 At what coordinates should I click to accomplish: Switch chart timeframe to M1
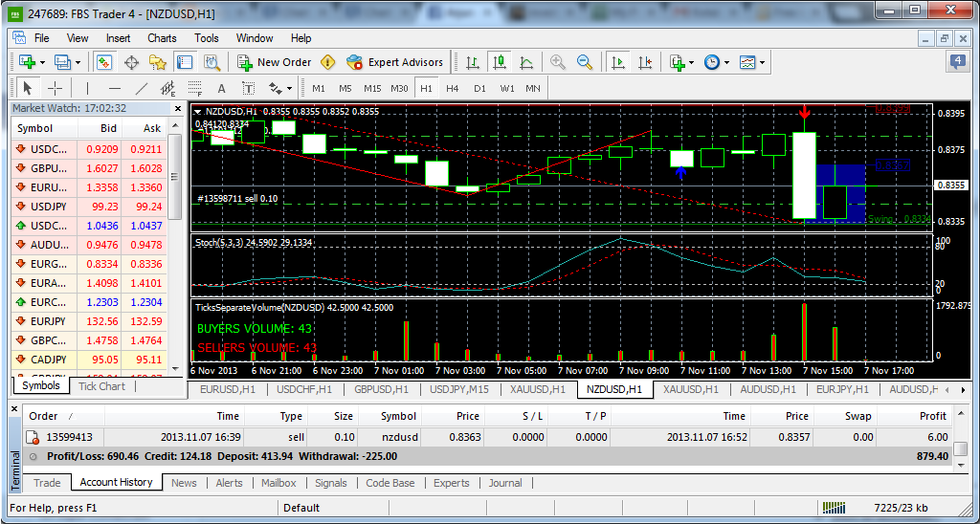tap(319, 88)
